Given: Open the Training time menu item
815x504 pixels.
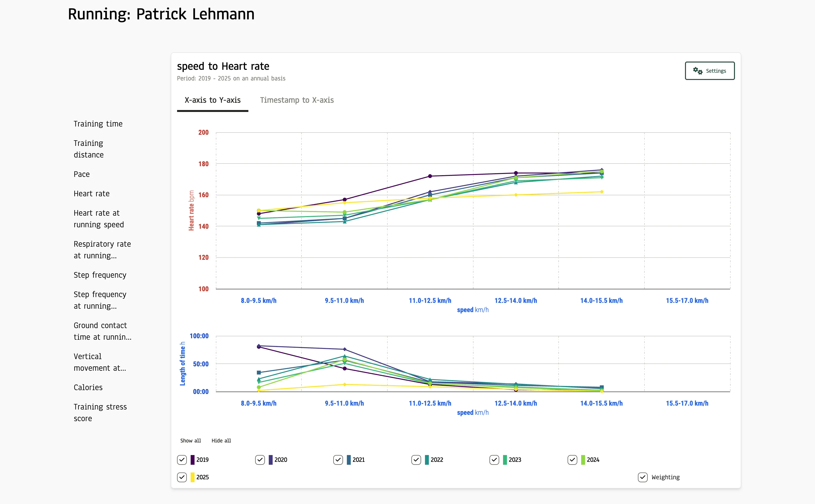Looking at the screenshot, I should 98,124.
